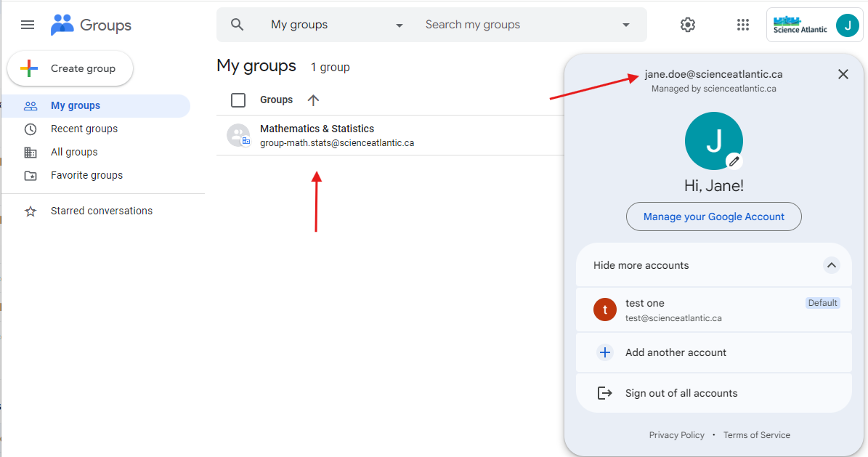Click the search magnifier icon
This screenshot has width=868, height=457.
pyautogui.click(x=237, y=25)
